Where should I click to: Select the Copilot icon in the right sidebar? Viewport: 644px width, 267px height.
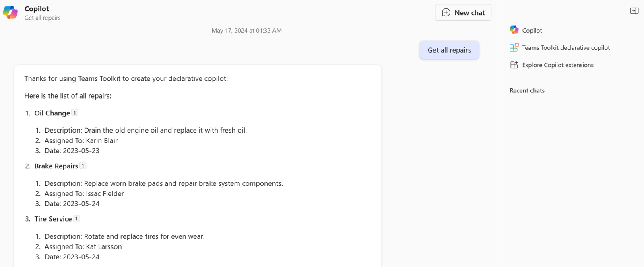(514, 29)
